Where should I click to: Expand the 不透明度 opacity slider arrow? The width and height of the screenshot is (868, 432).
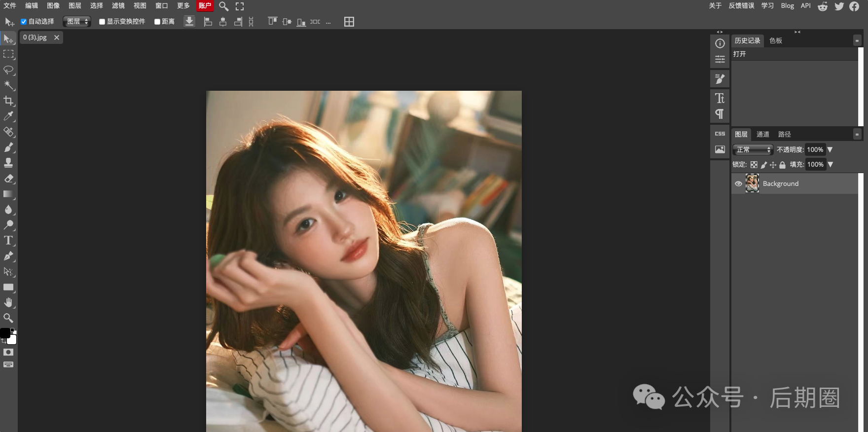pyautogui.click(x=830, y=149)
